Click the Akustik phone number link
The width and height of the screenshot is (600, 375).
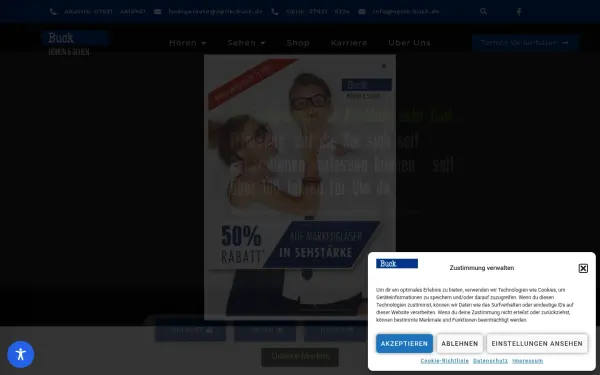(x=105, y=11)
